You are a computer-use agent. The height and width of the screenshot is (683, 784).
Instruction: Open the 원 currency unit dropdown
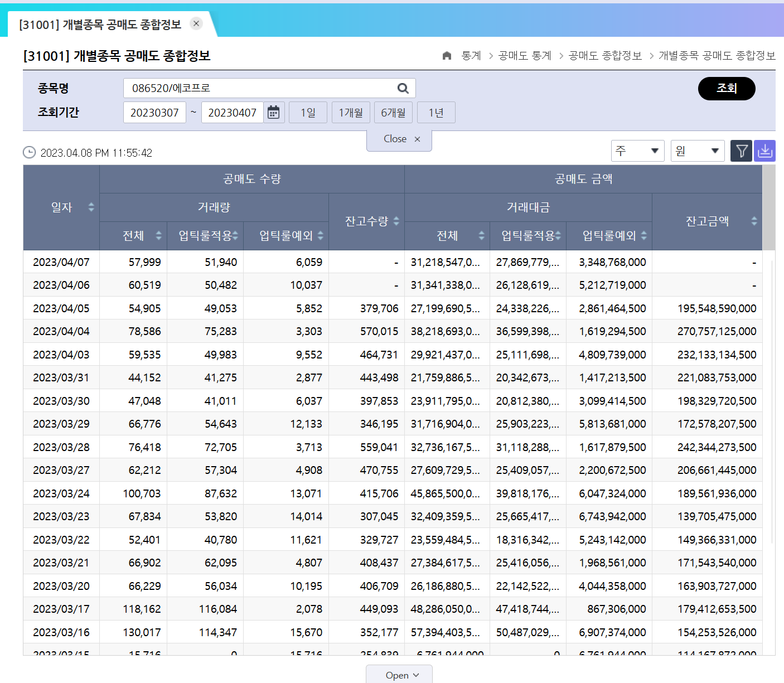pos(697,151)
